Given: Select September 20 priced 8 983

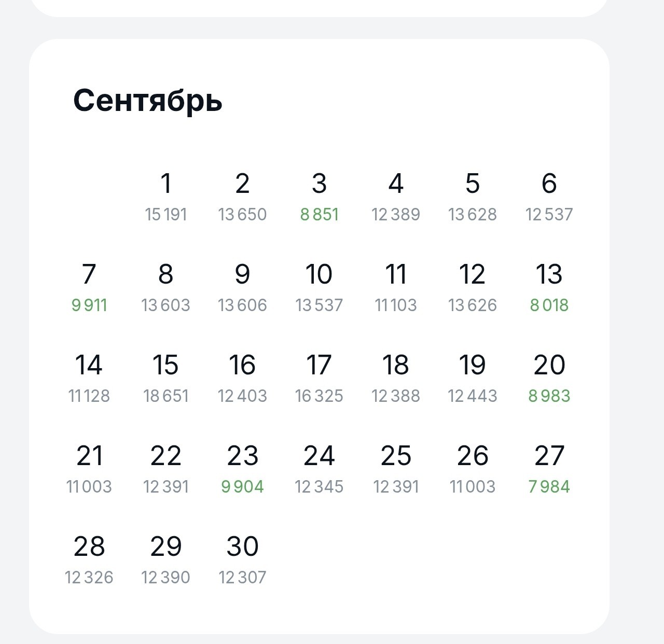Looking at the screenshot, I should tap(549, 379).
